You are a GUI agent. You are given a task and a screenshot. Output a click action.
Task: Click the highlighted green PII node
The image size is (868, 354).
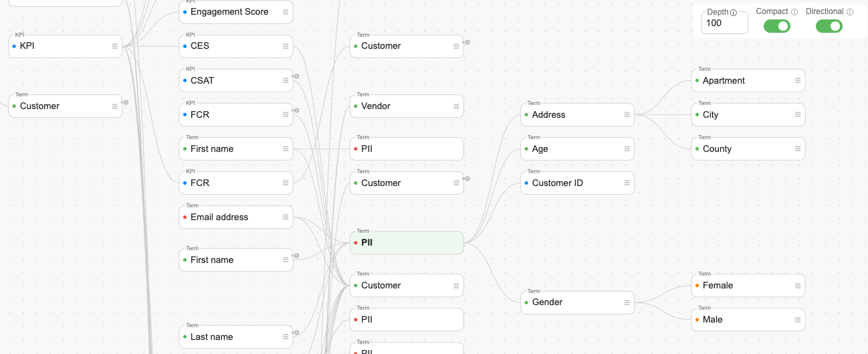click(x=406, y=243)
